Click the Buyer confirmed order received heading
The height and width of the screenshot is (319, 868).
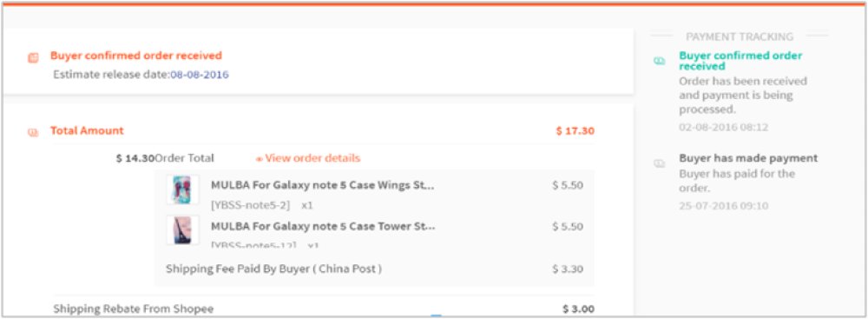136,56
